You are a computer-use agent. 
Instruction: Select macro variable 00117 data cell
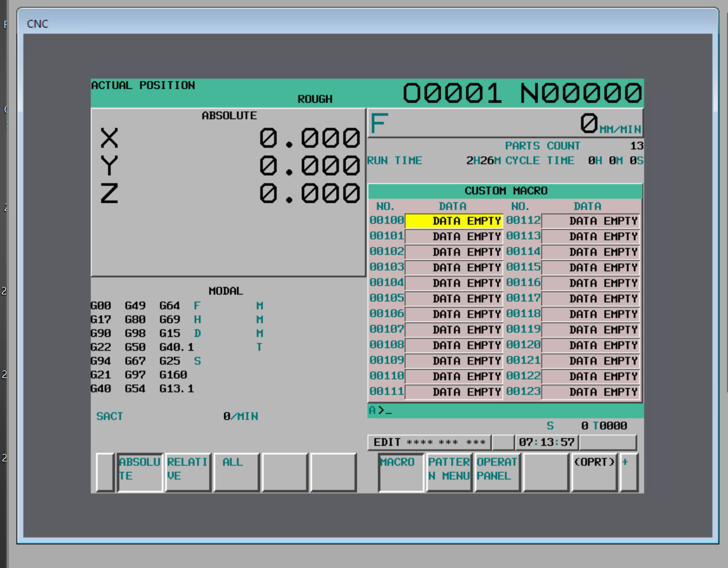point(591,299)
